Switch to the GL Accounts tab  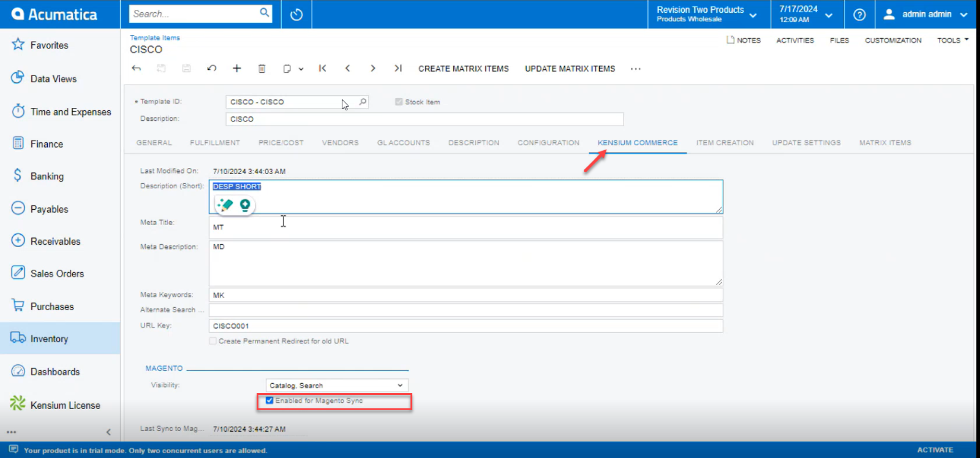coord(404,143)
